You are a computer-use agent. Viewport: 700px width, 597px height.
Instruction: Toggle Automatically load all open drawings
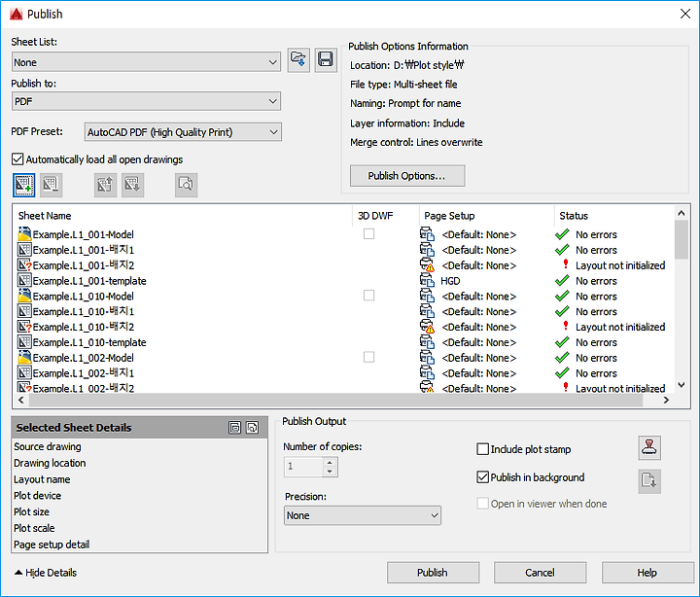17,159
